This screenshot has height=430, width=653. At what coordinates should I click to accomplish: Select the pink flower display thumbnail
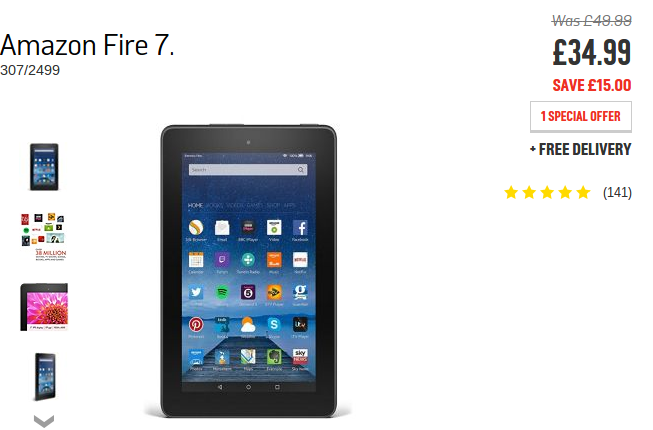pyautogui.click(x=44, y=307)
